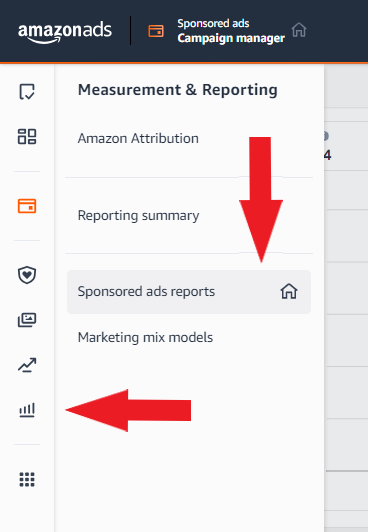Click the home icon next to Sponsored ads reports
Screen dimensions: 368x532
click(289, 291)
